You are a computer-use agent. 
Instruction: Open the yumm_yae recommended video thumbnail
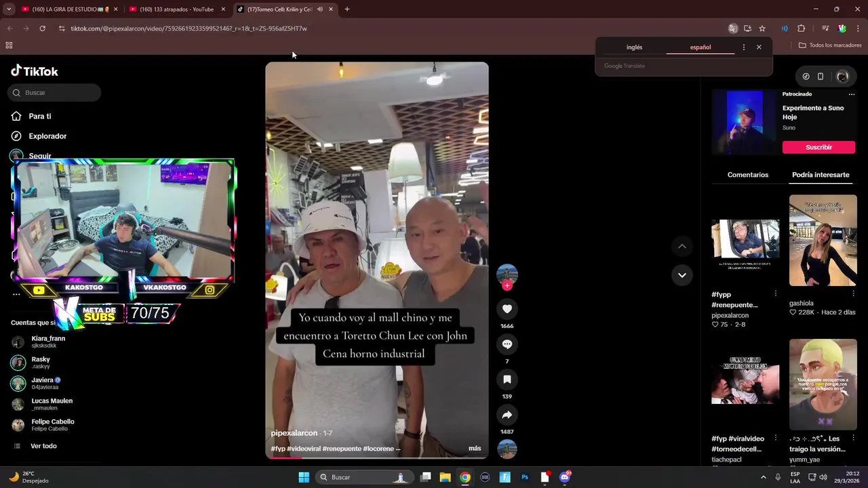[x=823, y=384]
